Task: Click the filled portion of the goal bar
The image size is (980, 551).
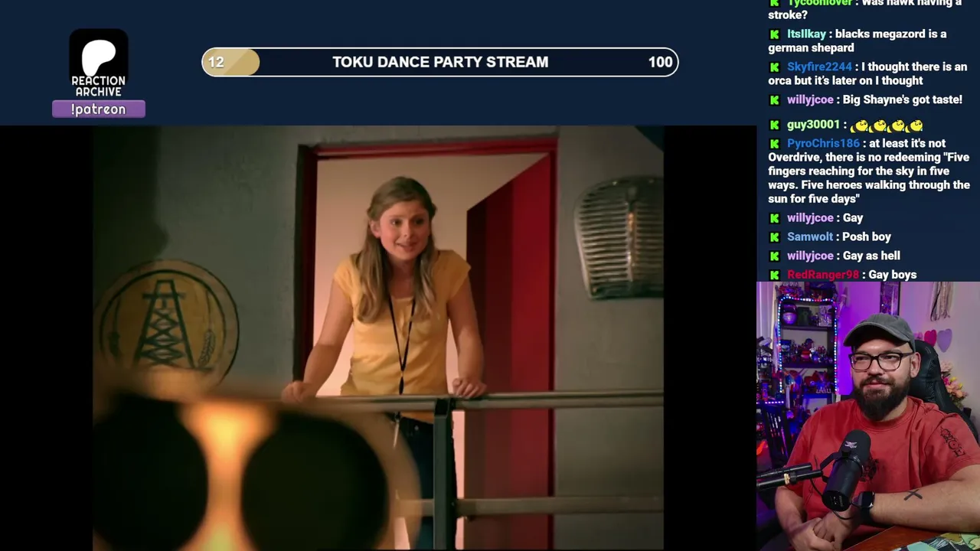Action: [x=231, y=62]
